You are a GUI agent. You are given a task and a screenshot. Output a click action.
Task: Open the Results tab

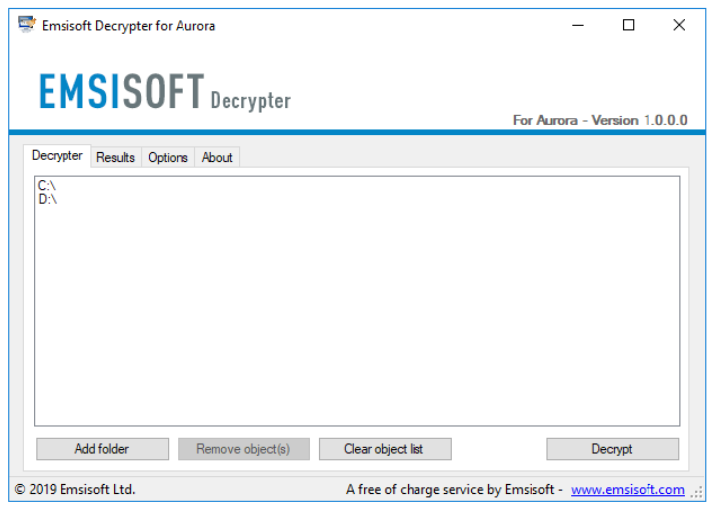click(x=115, y=158)
